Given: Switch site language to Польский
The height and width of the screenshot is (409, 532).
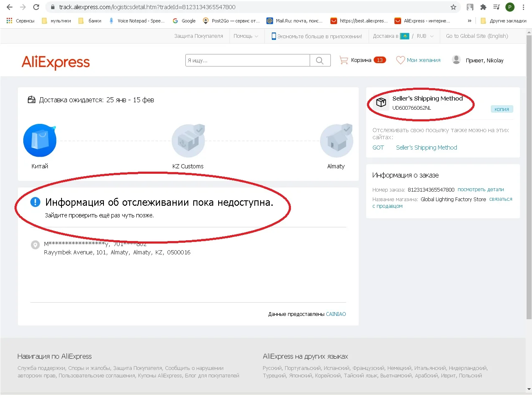Looking at the screenshot, I should tap(470, 376).
